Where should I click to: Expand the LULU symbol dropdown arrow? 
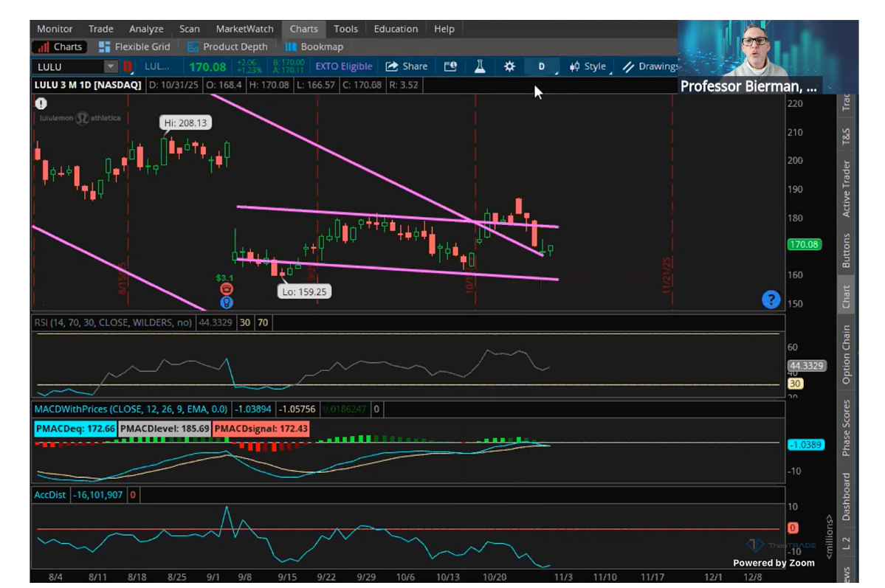coord(111,67)
